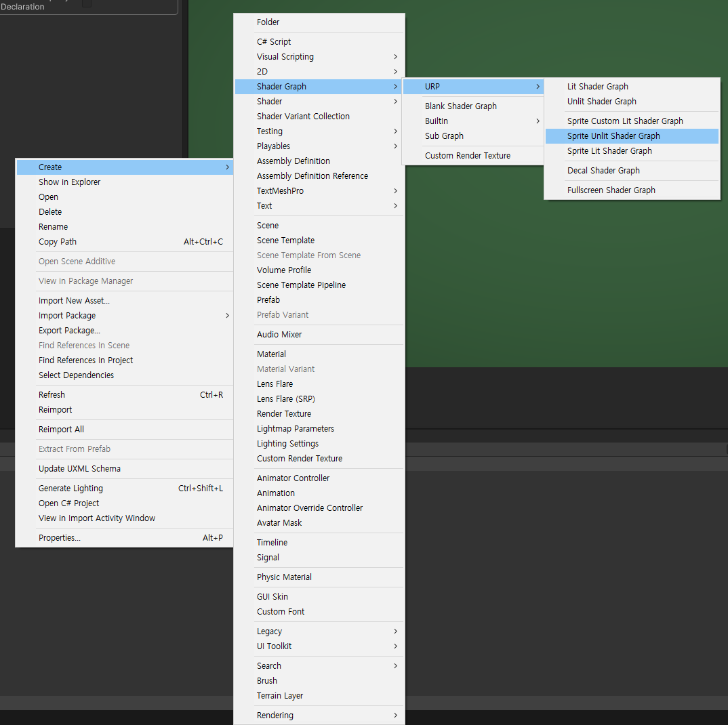
Task: Create a Timeline asset
Action: pos(319,543)
